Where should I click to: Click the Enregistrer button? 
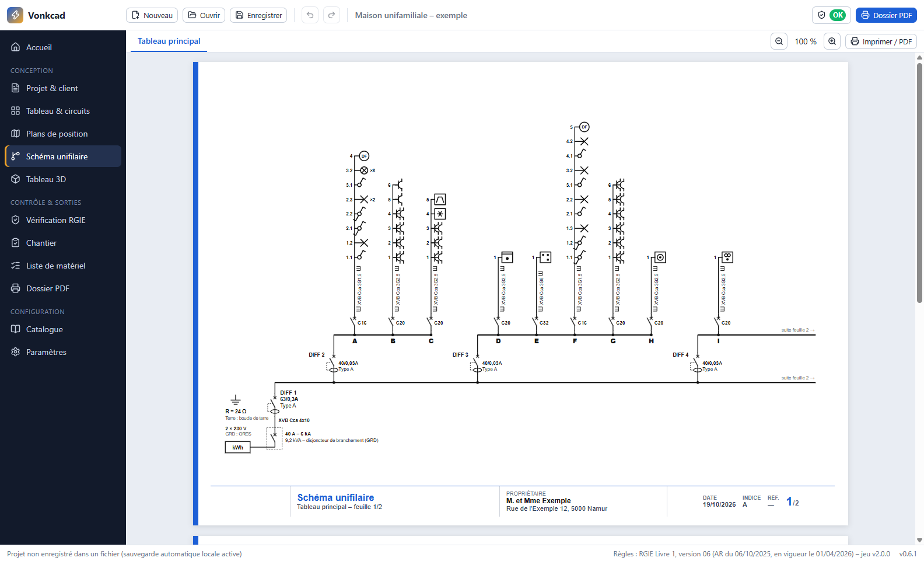tap(258, 15)
